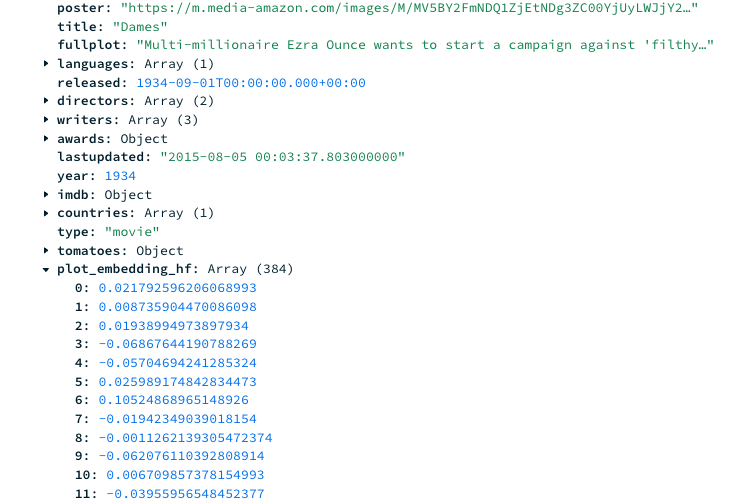The height and width of the screenshot is (503, 747).
Task: Collapse the plot_embedding_hf array
Action: pos(46,269)
